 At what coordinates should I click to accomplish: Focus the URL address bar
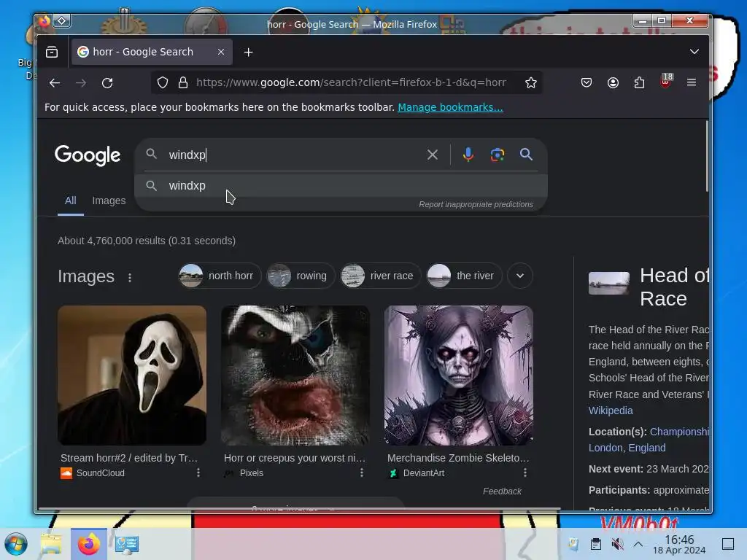click(x=351, y=83)
